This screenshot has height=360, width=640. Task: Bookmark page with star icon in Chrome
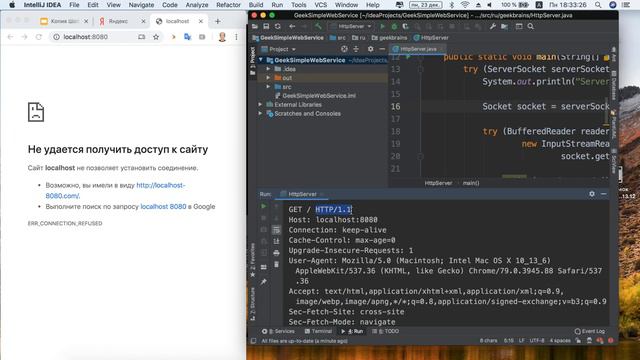pyautogui.click(x=156, y=37)
